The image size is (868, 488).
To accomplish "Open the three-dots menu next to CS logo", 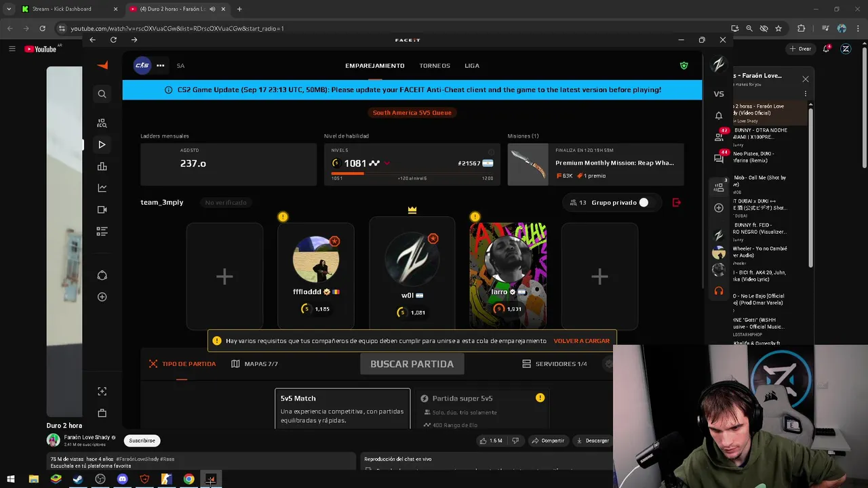I will (160, 66).
